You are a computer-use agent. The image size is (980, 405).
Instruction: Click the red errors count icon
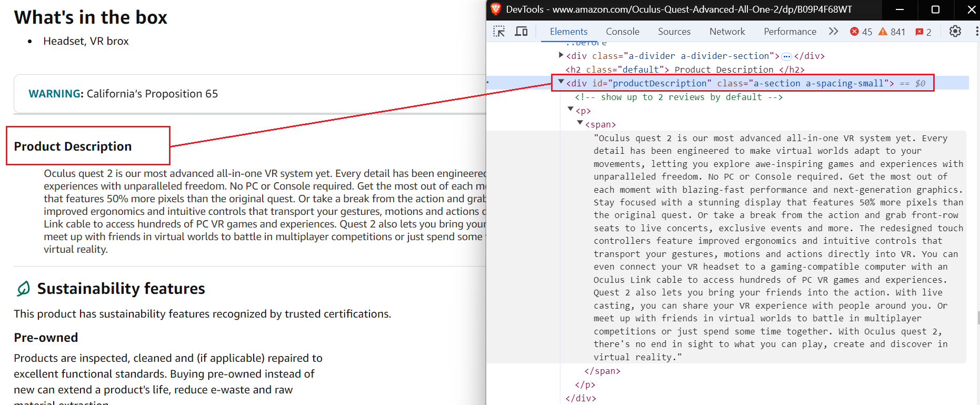854,32
